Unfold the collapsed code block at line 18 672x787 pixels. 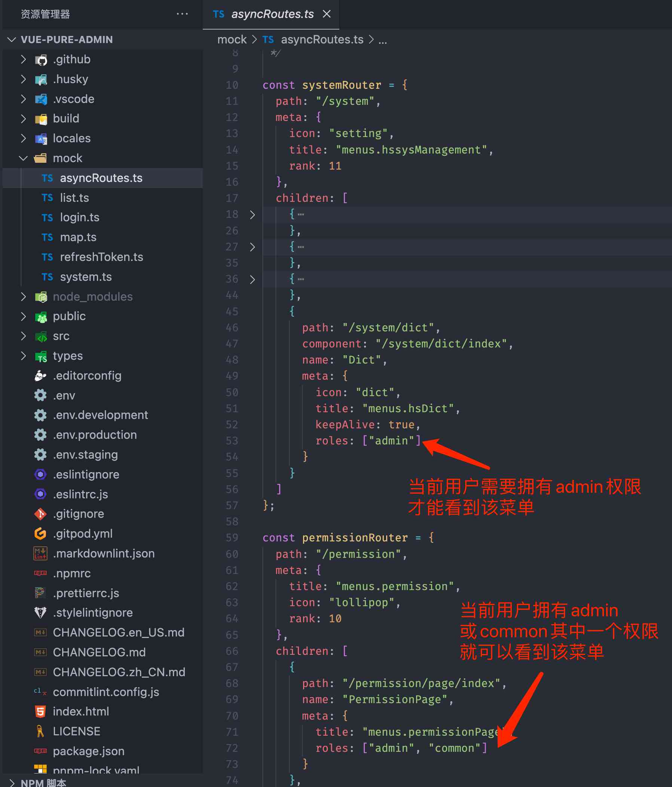coord(253,215)
